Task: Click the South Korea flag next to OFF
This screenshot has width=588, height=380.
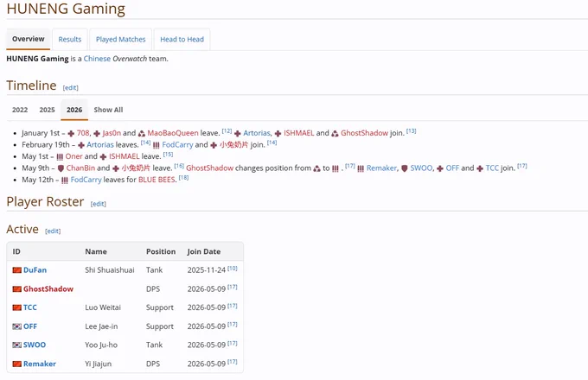Action: click(17, 326)
